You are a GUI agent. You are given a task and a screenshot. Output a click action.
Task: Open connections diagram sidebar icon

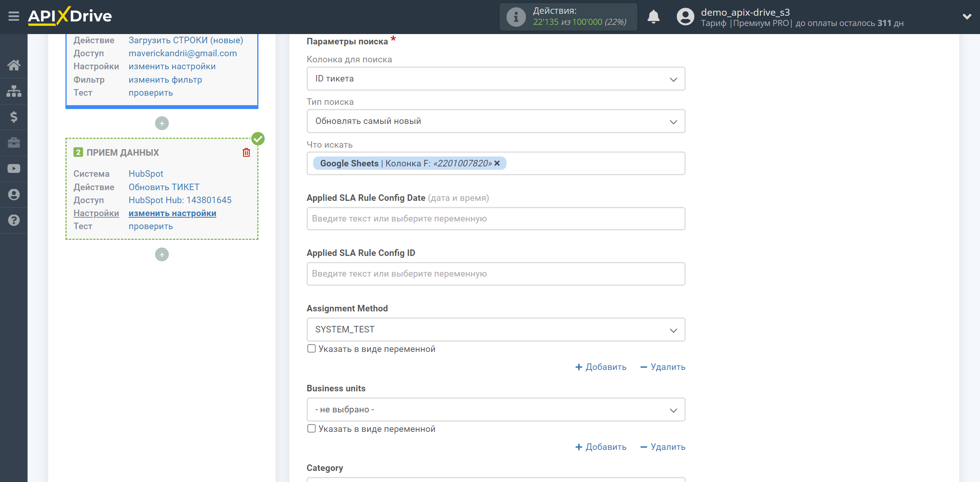pos(14,91)
